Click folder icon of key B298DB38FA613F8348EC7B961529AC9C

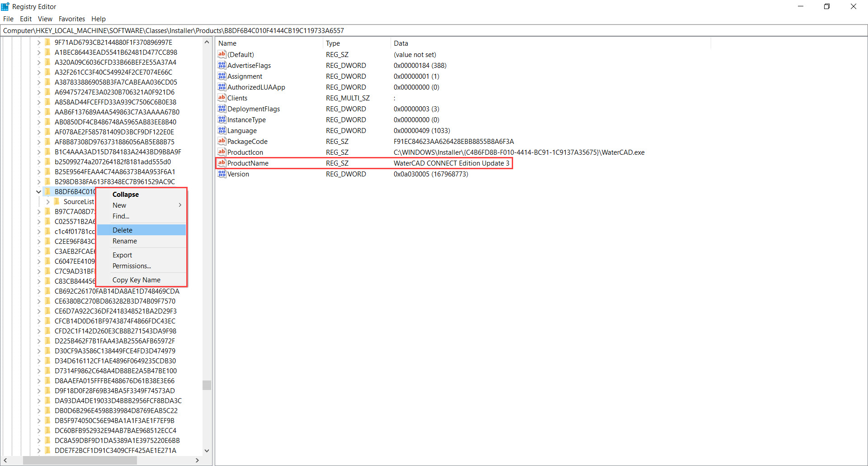click(x=47, y=181)
